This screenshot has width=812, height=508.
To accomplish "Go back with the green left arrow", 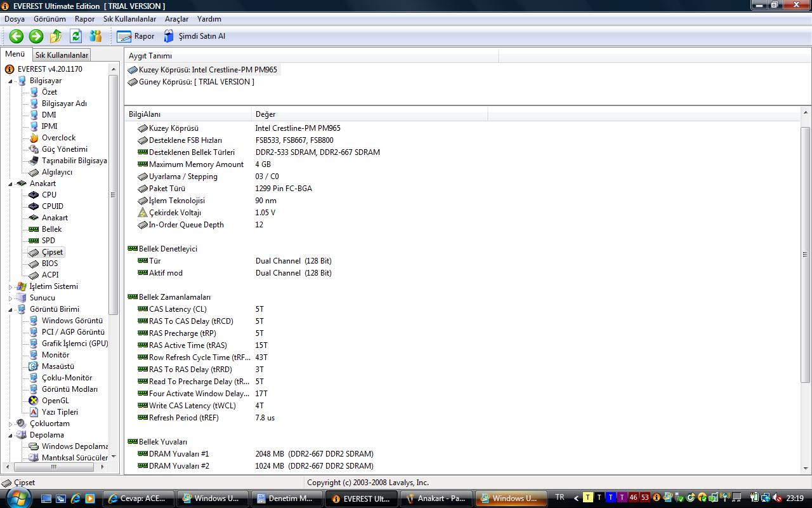I will pyautogui.click(x=16, y=36).
